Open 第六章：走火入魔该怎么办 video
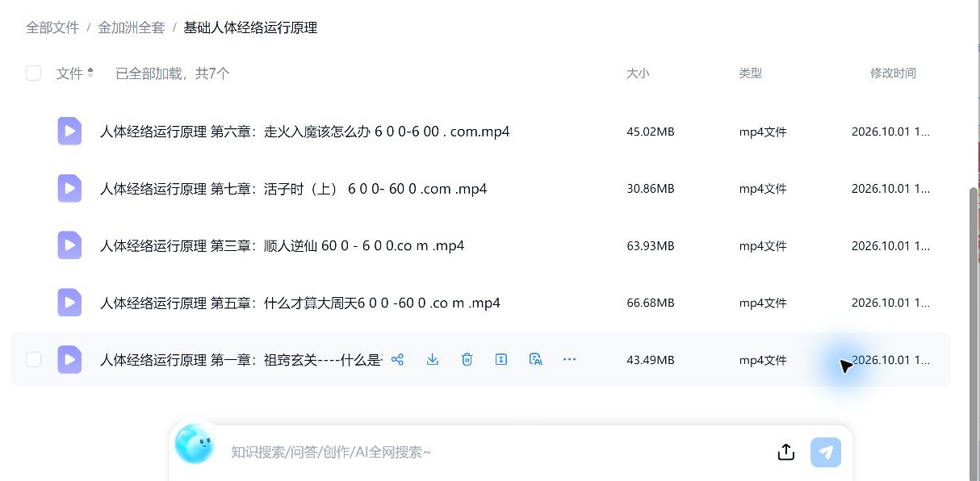The image size is (980, 481). click(305, 132)
